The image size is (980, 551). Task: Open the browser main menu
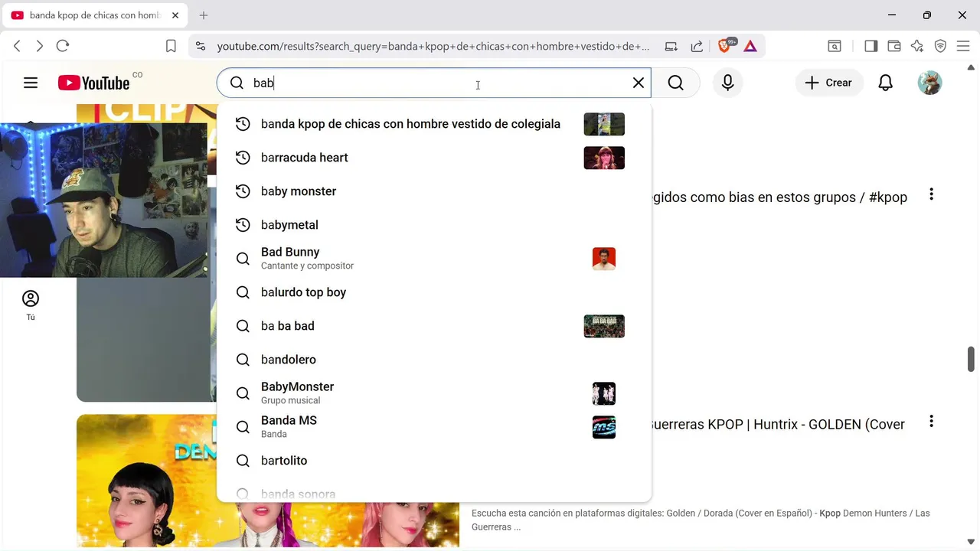(x=963, y=46)
